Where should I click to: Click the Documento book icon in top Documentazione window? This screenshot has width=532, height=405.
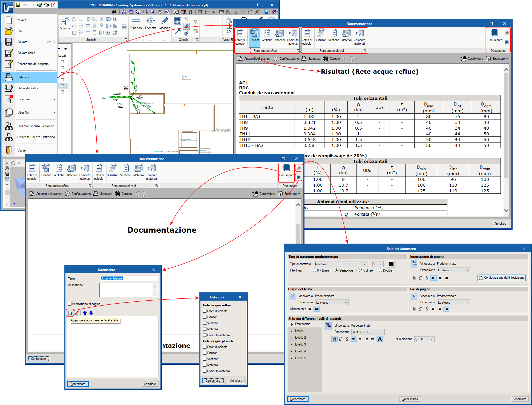click(495, 36)
